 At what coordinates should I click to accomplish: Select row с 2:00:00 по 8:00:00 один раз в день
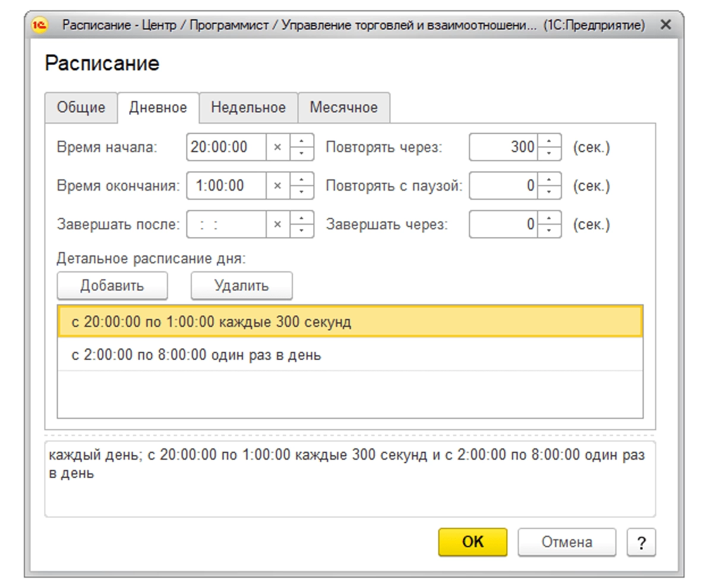point(350,355)
